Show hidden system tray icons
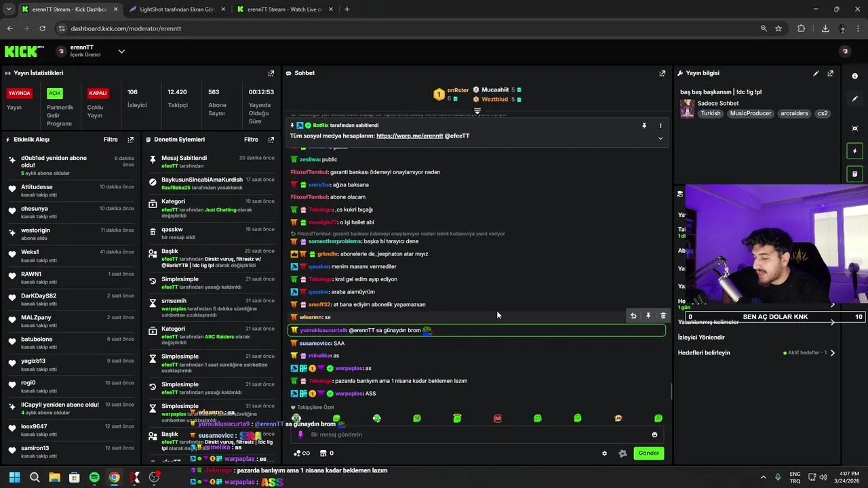868x488 pixels. point(763,477)
